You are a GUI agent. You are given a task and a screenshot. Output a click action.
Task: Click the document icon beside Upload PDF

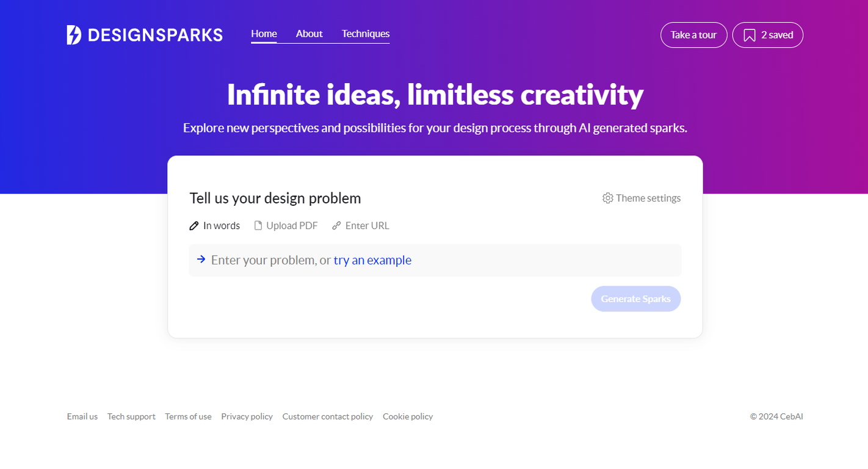[259, 225]
